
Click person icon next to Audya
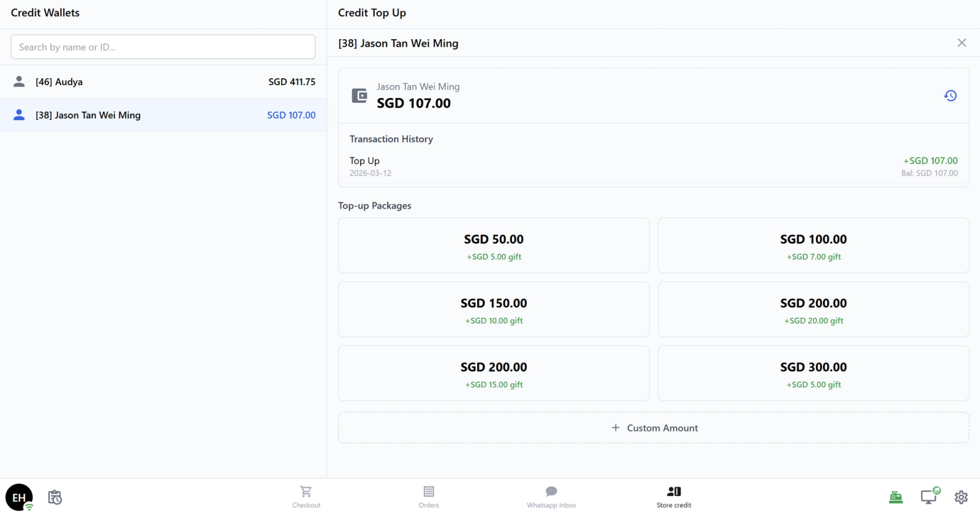[x=19, y=81]
